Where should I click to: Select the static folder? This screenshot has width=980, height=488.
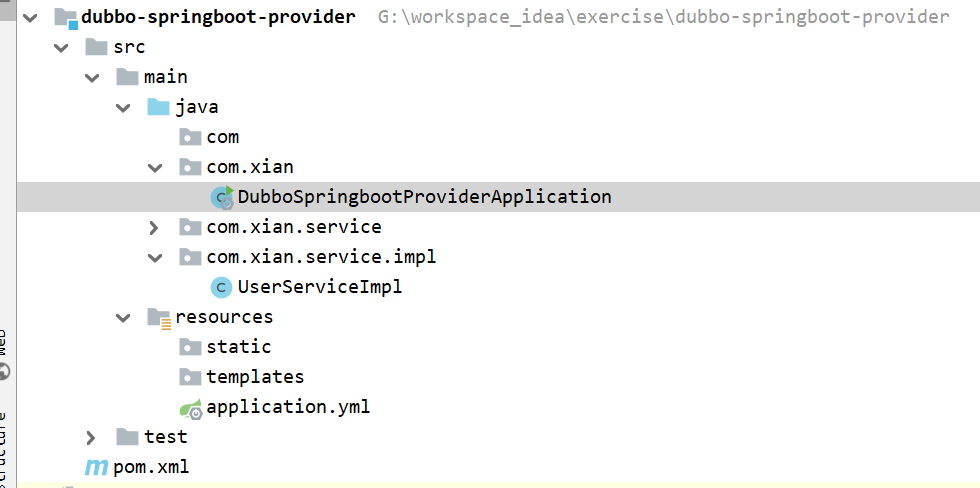tap(239, 347)
